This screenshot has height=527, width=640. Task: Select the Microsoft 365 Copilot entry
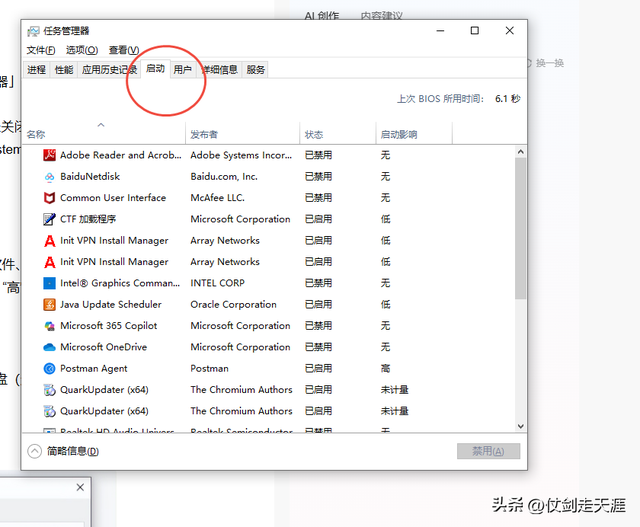[109, 326]
